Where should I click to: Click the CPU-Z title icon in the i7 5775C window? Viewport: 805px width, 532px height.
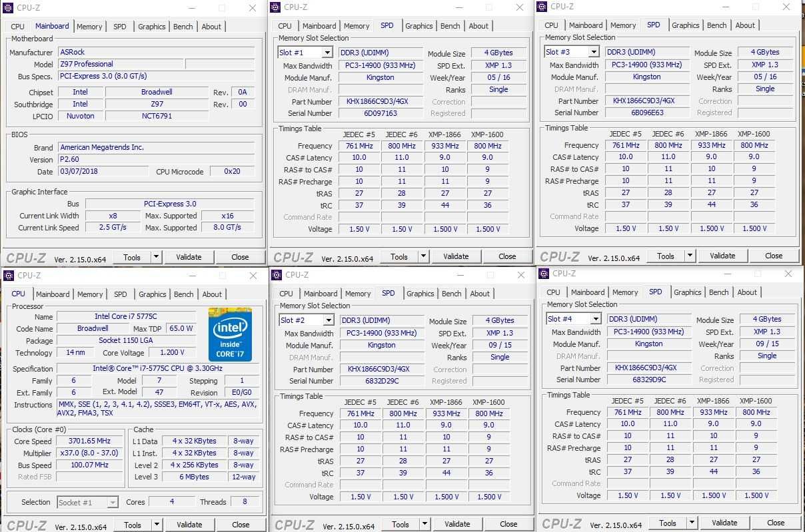coord(9,276)
